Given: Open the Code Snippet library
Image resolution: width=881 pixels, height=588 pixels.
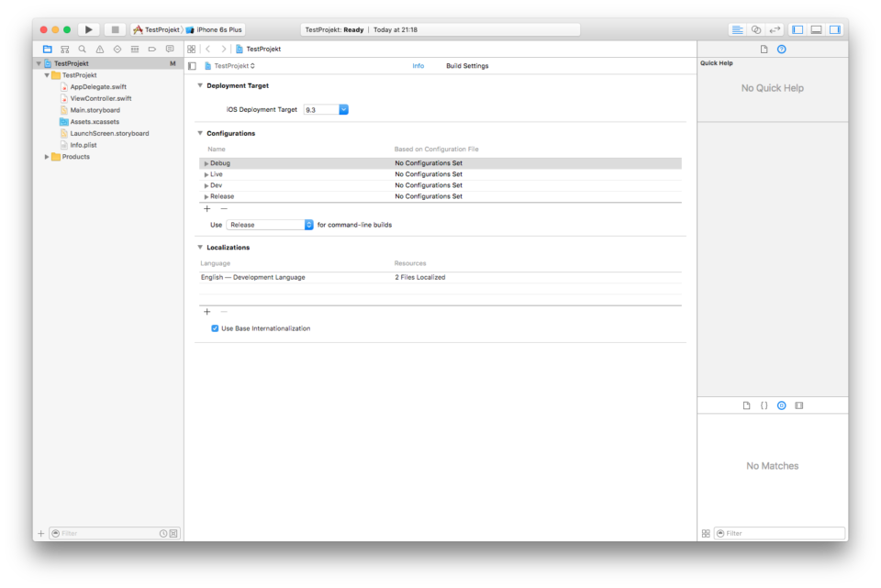Looking at the screenshot, I should click(764, 405).
